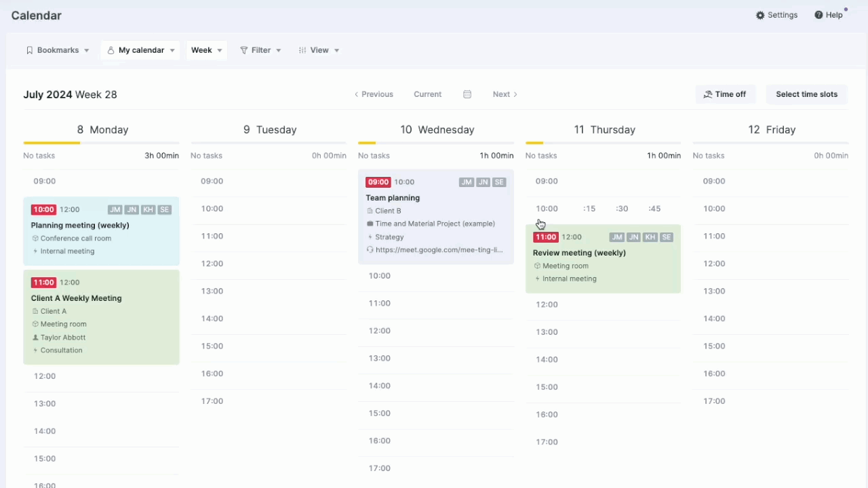Open the date picker calendar icon

tap(467, 94)
